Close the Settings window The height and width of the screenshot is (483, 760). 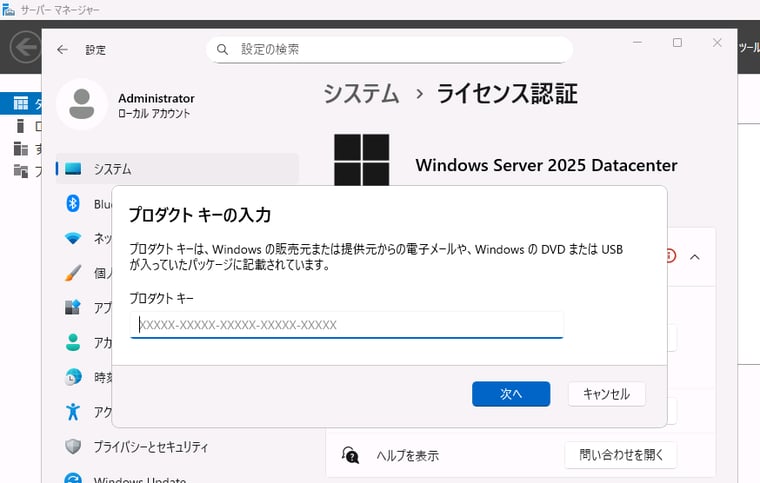[717, 43]
